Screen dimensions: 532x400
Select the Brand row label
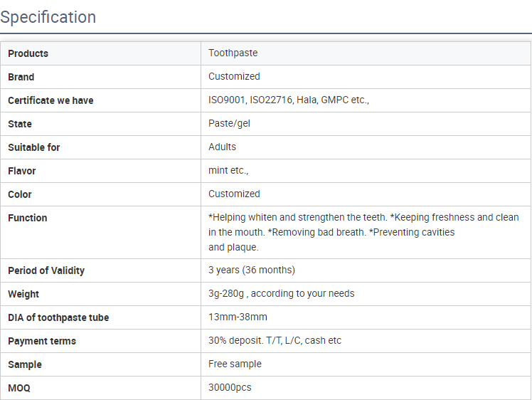tap(21, 77)
